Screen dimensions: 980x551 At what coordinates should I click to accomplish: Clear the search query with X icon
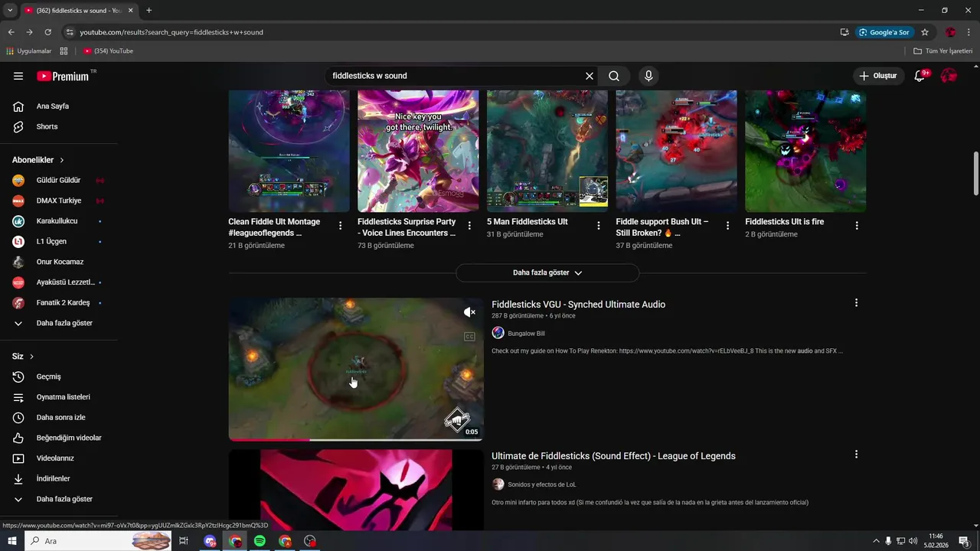(590, 76)
